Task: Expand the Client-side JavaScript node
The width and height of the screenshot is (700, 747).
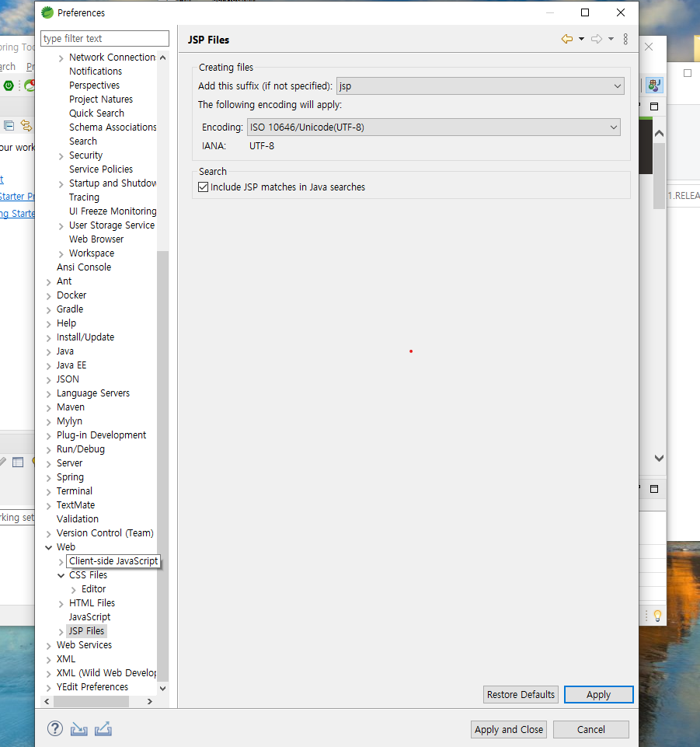Action: [61, 562]
